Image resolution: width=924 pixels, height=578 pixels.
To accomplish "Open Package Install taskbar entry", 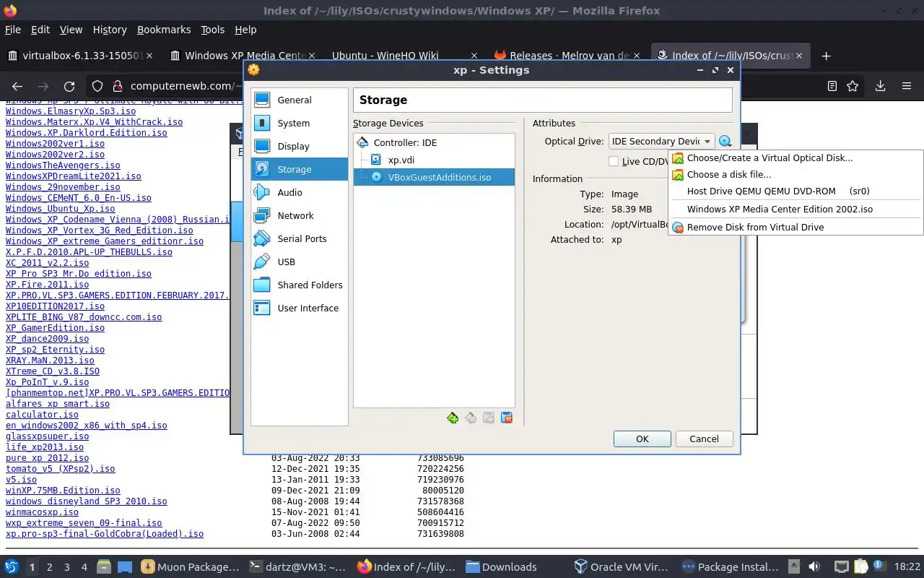I will coord(731,567).
